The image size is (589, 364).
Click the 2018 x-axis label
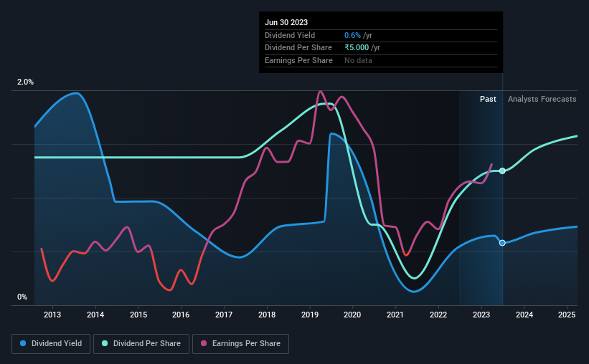[267, 315]
